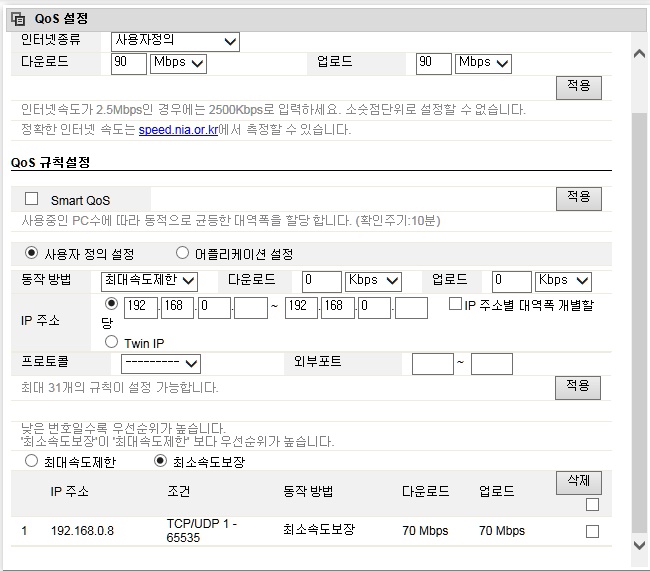Click the 외부포트 start port field

coord(433,364)
